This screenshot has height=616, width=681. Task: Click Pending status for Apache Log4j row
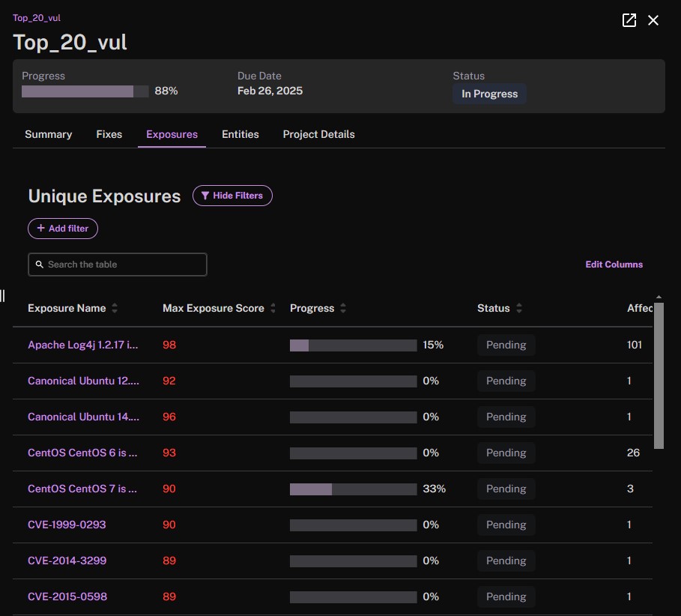point(506,345)
